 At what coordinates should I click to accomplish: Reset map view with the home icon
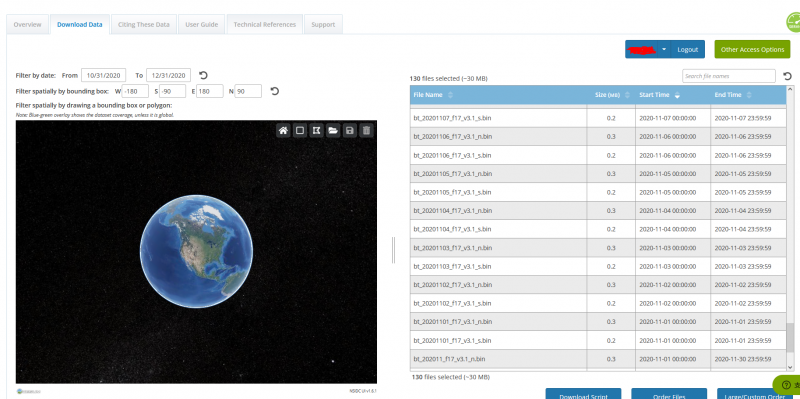click(x=283, y=131)
